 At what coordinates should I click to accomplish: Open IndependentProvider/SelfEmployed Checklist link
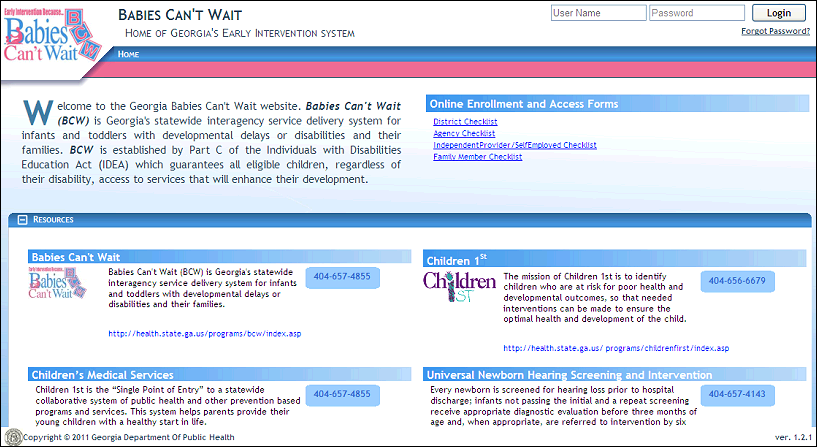(514, 145)
